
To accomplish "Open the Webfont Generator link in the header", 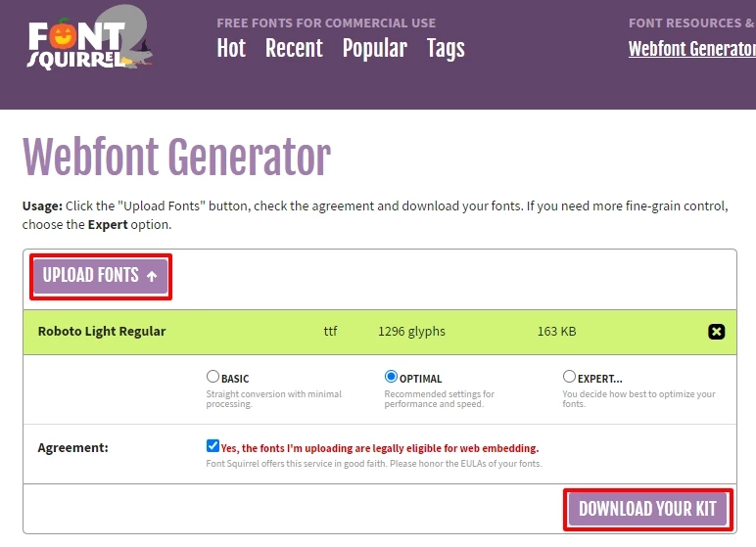I will [x=692, y=49].
